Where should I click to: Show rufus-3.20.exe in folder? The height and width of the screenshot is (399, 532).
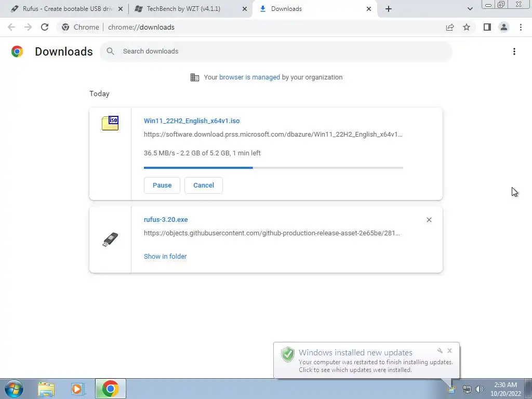coord(165,257)
